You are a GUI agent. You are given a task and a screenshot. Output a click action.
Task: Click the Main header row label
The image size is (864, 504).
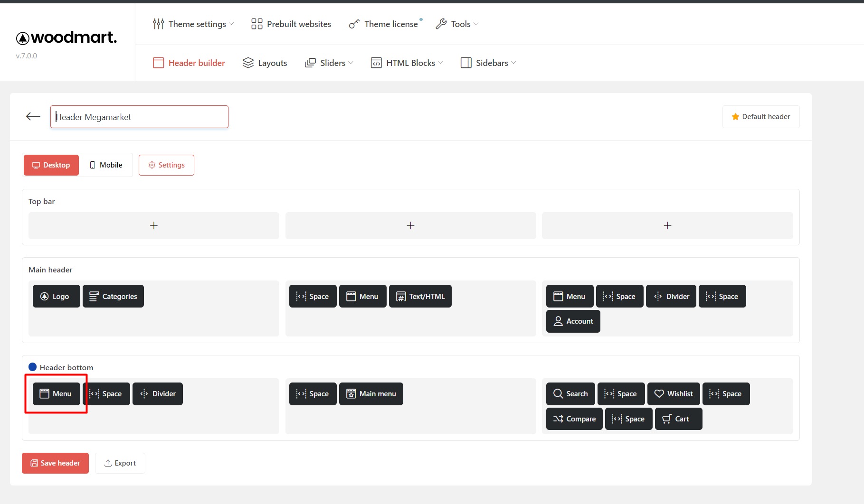(x=50, y=270)
